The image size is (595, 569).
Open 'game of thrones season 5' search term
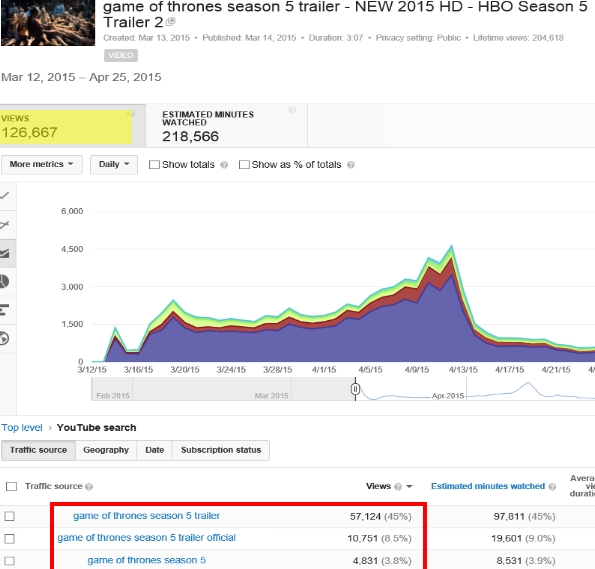pyautogui.click(x=146, y=560)
